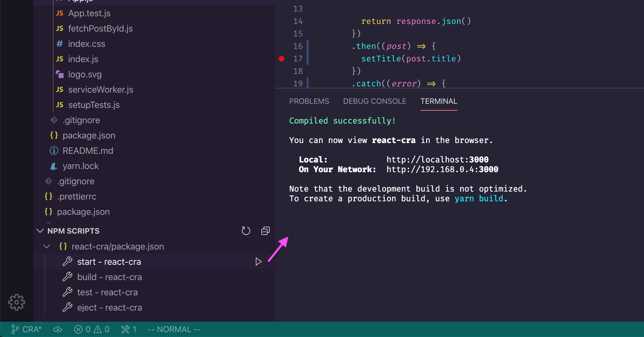Select the TERMINAL tab
The width and height of the screenshot is (644, 337).
[x=439, y=101]
